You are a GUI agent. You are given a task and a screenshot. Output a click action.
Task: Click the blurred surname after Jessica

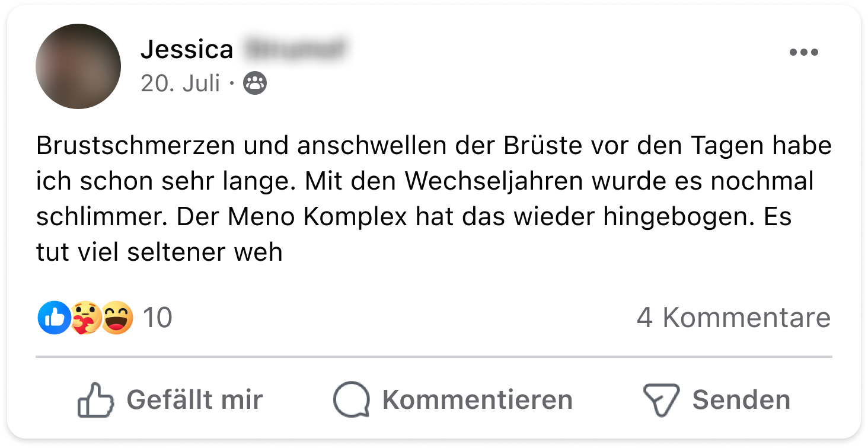click(x=295, y=50)
